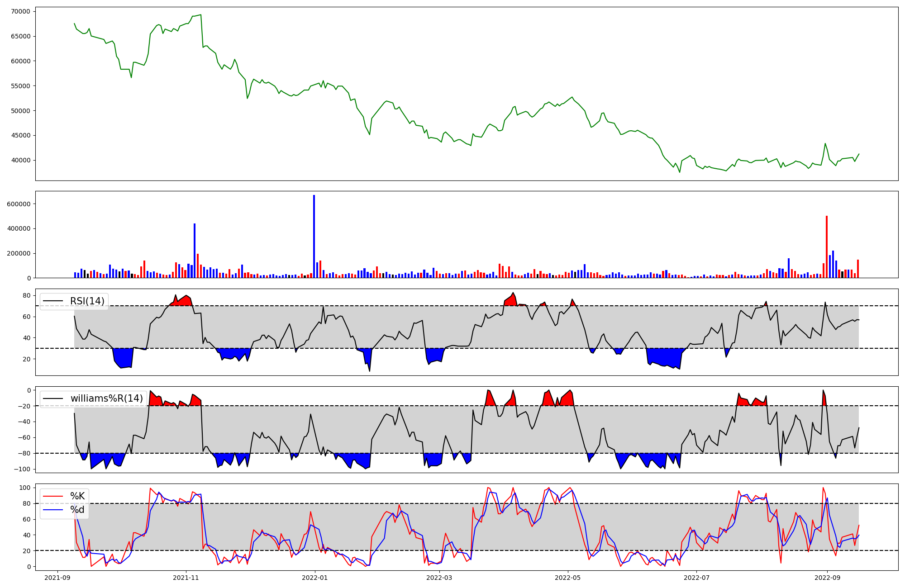This screenshot has width=905, height=588.
Task: Click the 2021-11 date axis label
Action: [186, 578]
